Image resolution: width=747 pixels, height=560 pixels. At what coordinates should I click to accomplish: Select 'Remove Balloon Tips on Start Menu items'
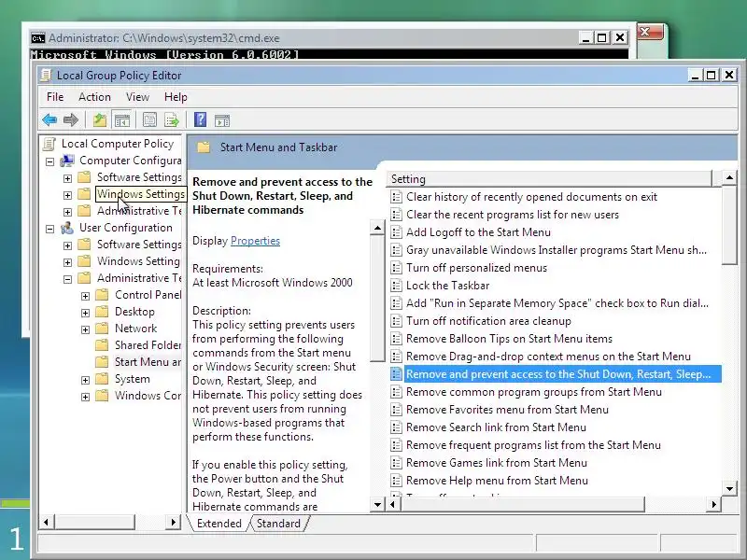509,339
